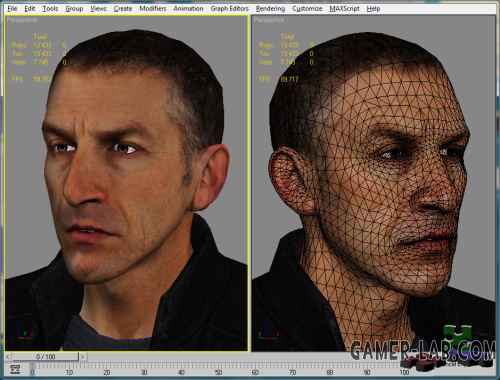Click the Tris count in the wireframe viewport
This screenshot has width=500, height=380.
coord(289,54)
